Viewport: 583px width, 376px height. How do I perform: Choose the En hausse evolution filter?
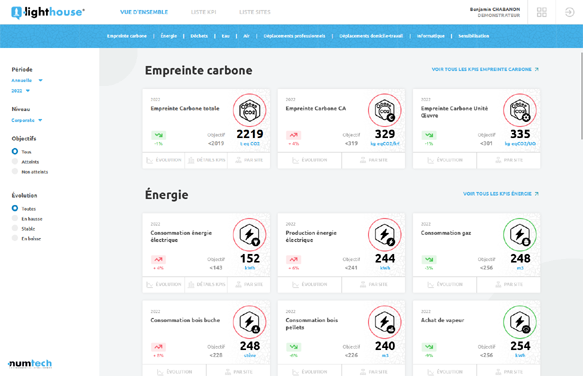coord(15,218)
